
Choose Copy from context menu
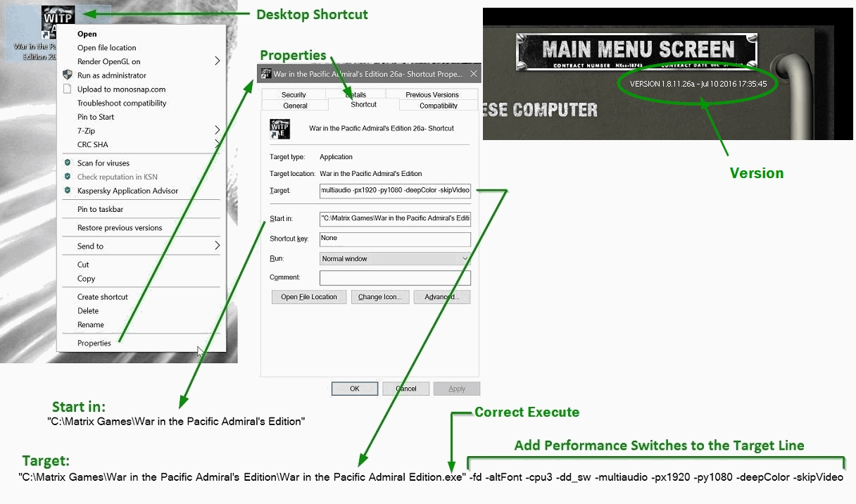(86, 279)
